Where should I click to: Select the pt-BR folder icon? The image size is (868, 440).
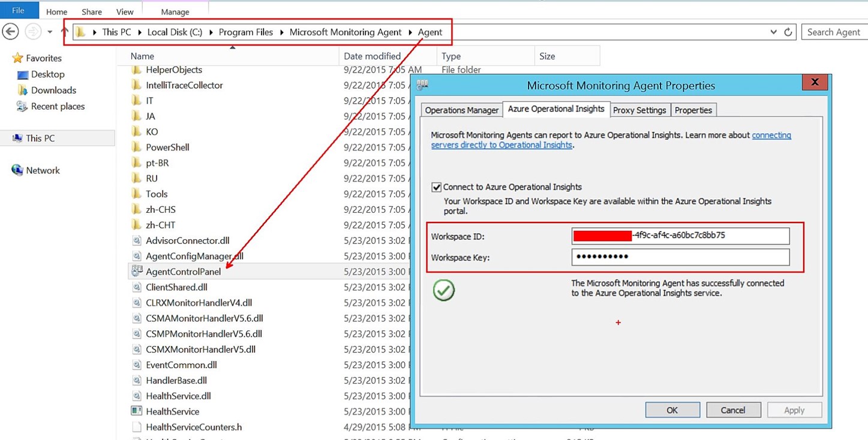(136, 163)
